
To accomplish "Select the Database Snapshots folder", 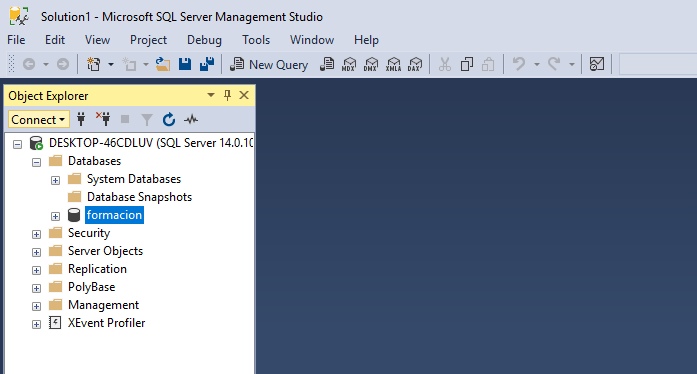I will (139, 197).
